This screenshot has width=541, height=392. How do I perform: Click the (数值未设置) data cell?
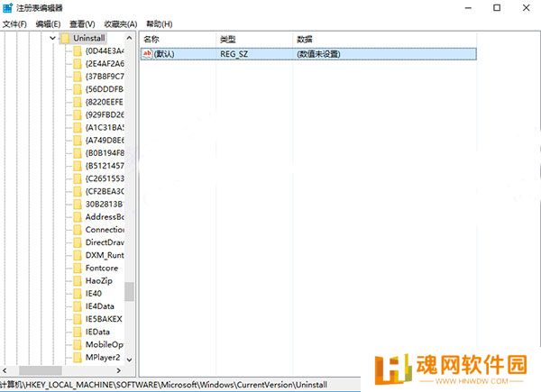pyautogui.click(x=318, y=54)
